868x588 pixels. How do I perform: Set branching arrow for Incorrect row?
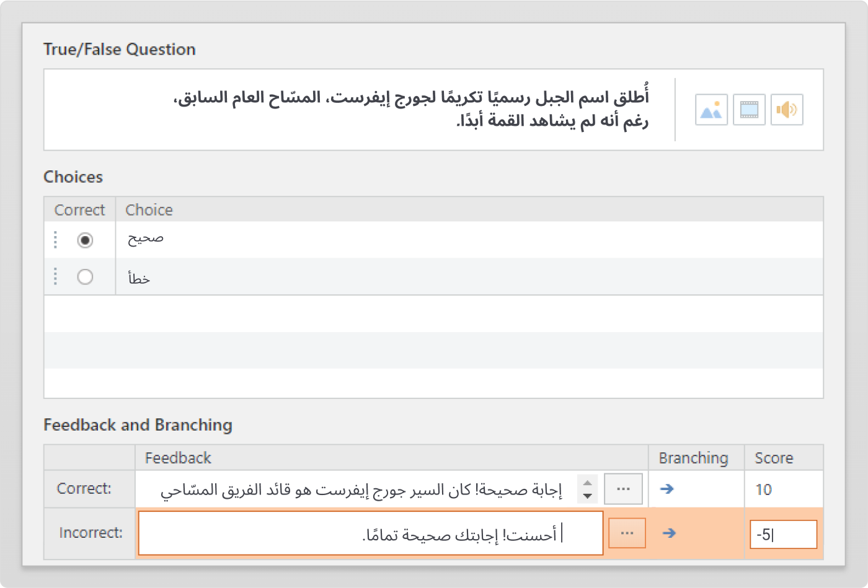(669, 533)
